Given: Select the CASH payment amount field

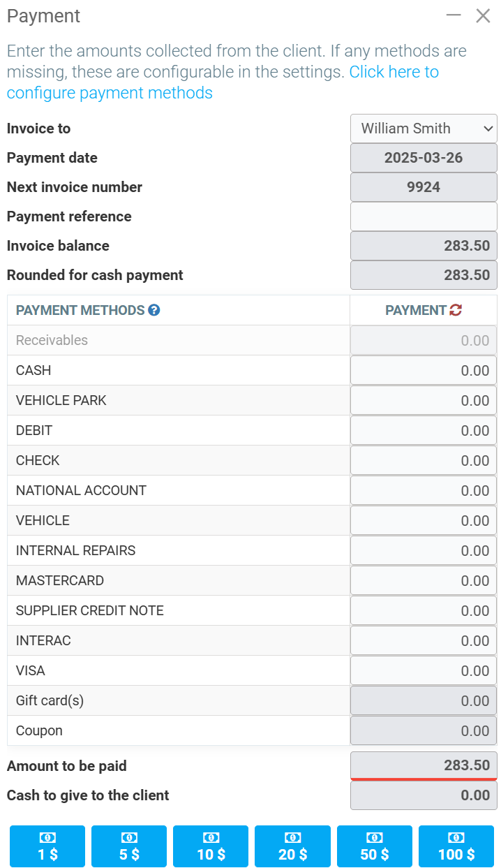Looking at the screenshot, I should tap(424, 370).
